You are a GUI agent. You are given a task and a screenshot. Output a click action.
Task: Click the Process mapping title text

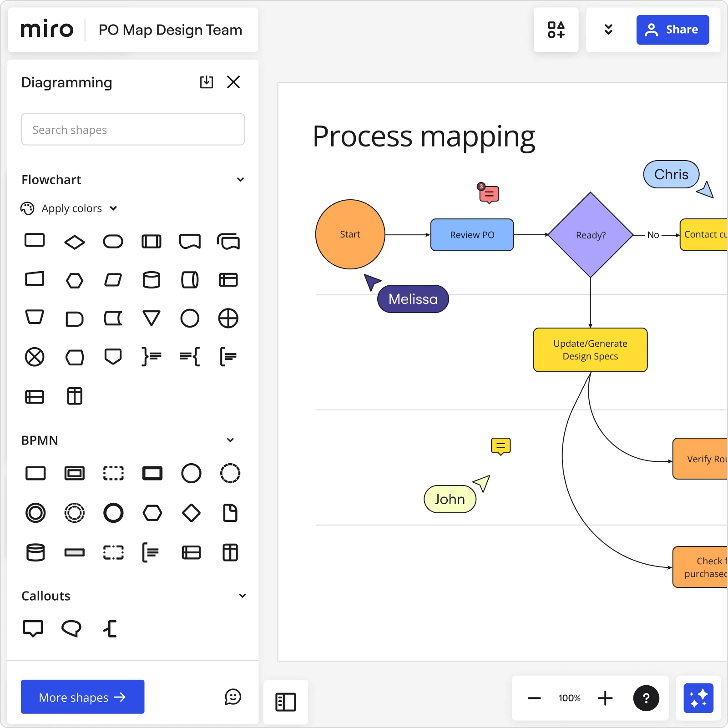tap(424, 137)
